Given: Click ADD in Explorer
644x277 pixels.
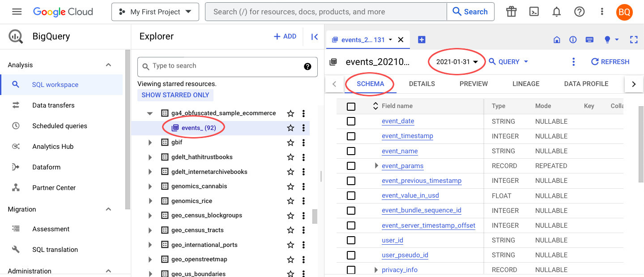Looking at the screenshot, I should pyautogui.click(x=285, y=37).
